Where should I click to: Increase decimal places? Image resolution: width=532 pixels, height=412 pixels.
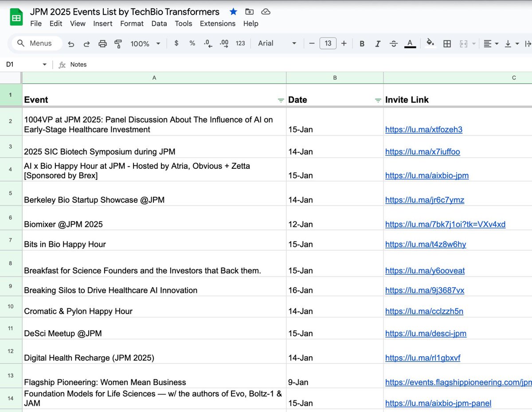point(224,43)
